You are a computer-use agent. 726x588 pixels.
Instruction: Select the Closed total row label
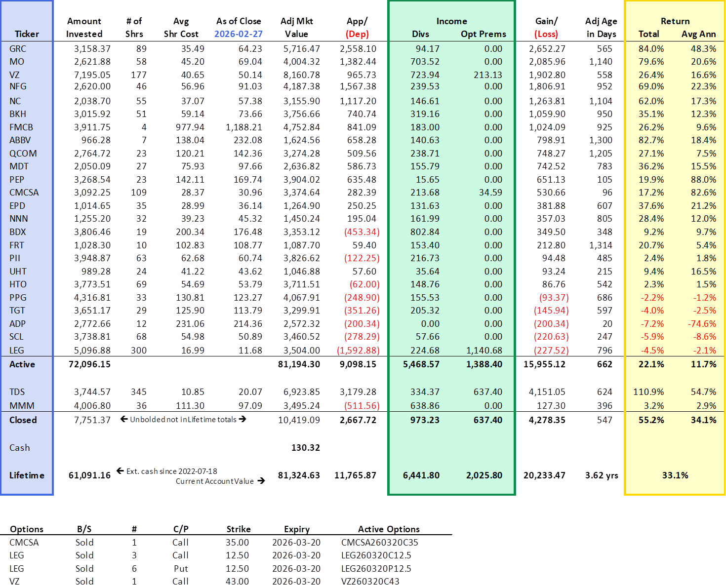click(x=23, y=420)
